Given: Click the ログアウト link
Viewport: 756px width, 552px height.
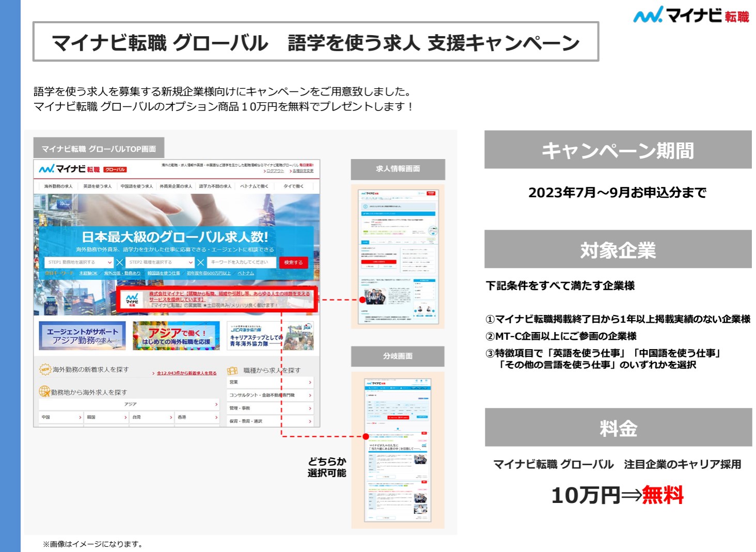Looking at the screenshot, I should click(x=274, y=171).
